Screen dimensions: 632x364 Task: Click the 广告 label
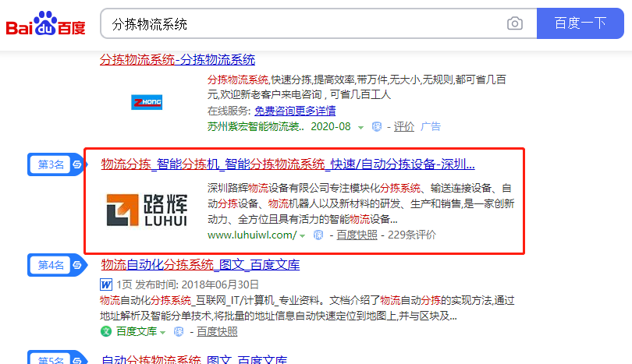[431, 127]
